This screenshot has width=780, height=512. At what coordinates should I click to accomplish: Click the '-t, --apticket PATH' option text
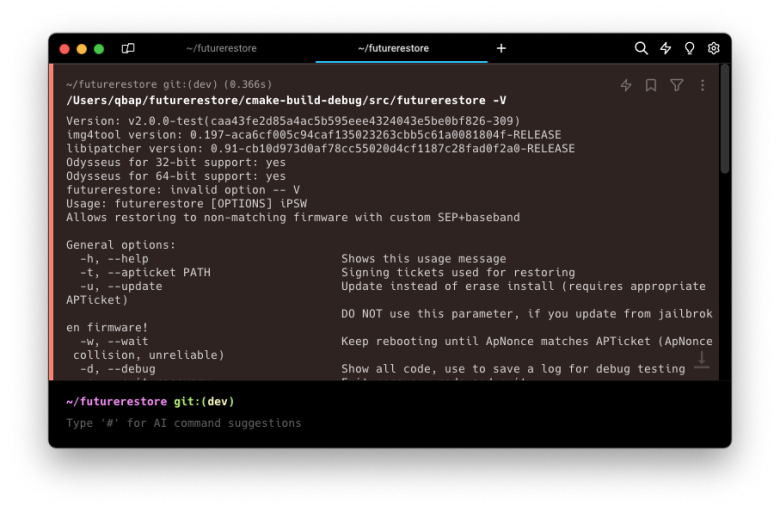click(x=145, y=273)
